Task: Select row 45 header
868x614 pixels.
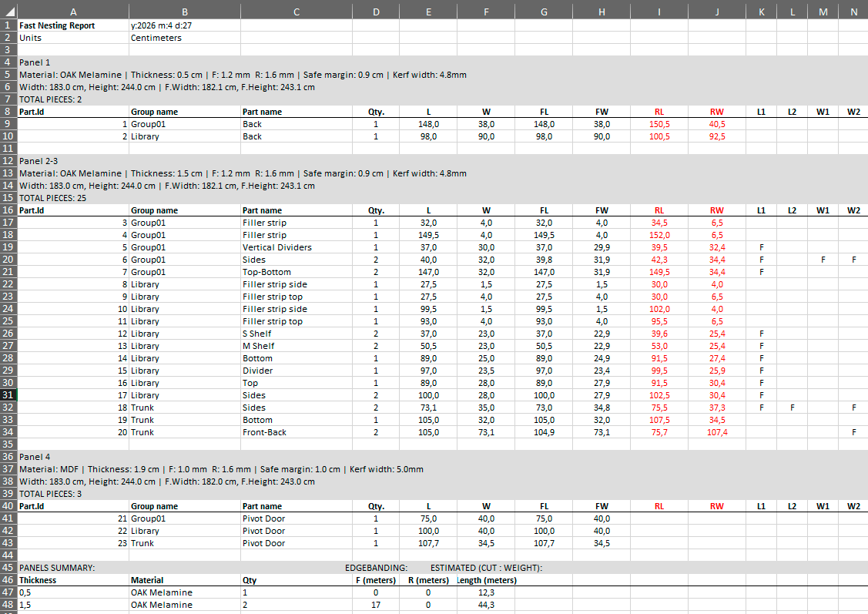Action: pos(8,568)
